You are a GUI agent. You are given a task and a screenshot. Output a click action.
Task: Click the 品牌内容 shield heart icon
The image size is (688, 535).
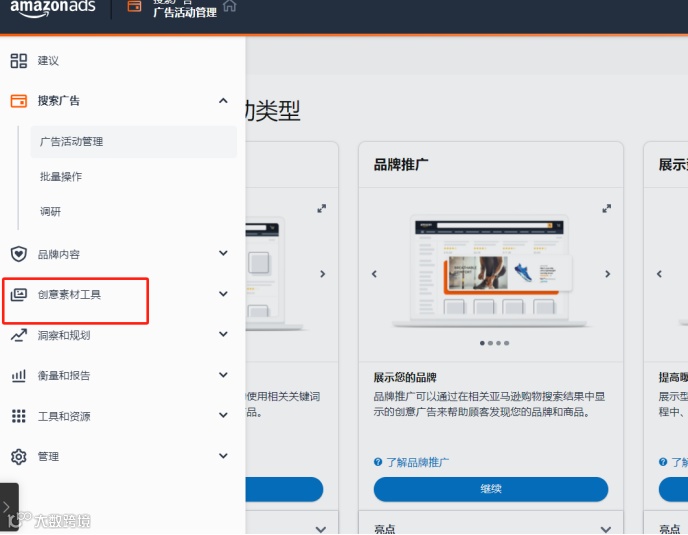pos(18,254)
